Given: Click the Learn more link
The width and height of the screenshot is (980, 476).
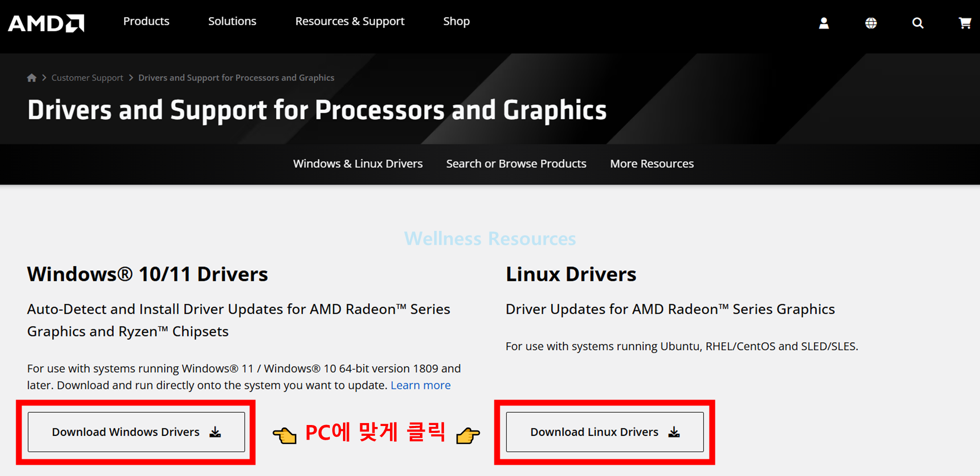Looking at the screenshot, I should click(x=420, y=385).
